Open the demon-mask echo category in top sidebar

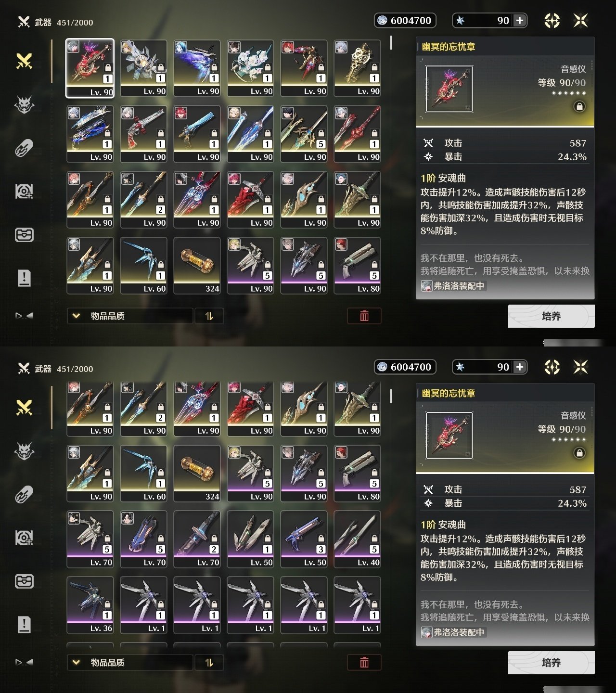click(24, 104)
